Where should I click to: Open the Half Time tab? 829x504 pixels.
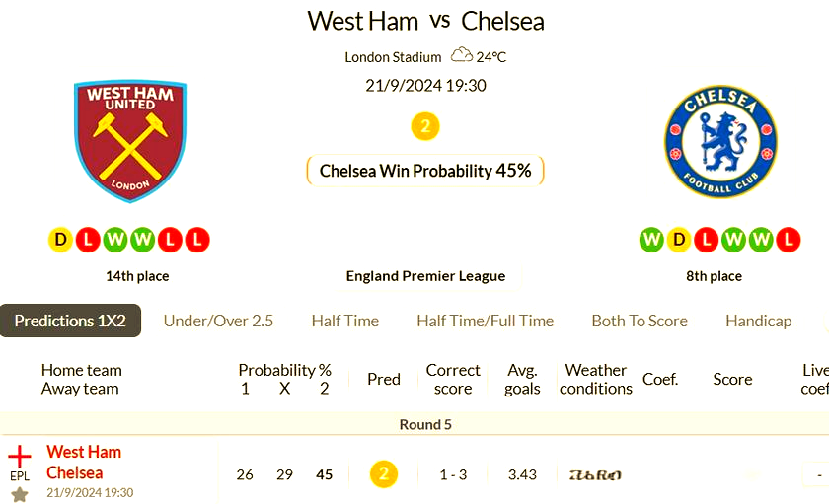[344, 321]
